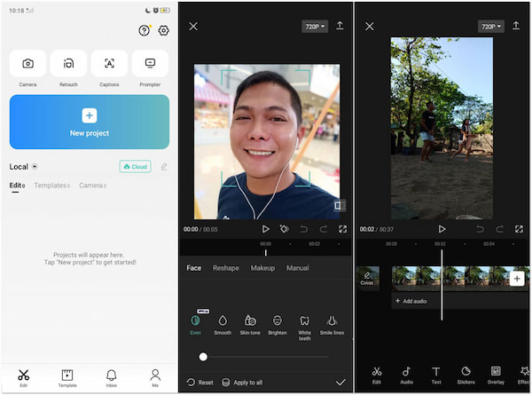The height and width of the screenshot is (395, 532).
Task: Undo in the retouch editor
Action: [x=304, y=229]
